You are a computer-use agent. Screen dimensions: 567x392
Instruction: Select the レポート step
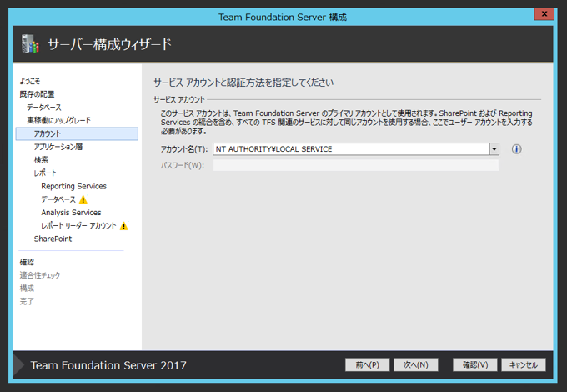coord(45,173)
